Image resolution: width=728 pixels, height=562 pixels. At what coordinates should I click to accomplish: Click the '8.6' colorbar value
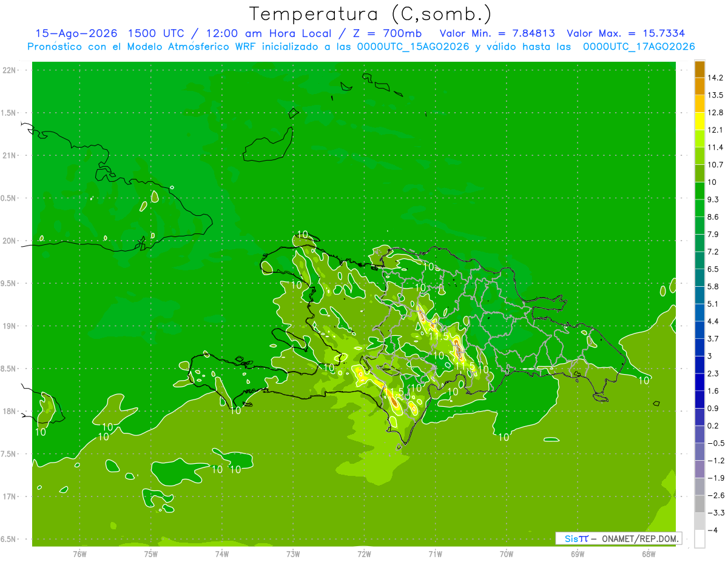(713, 217)
